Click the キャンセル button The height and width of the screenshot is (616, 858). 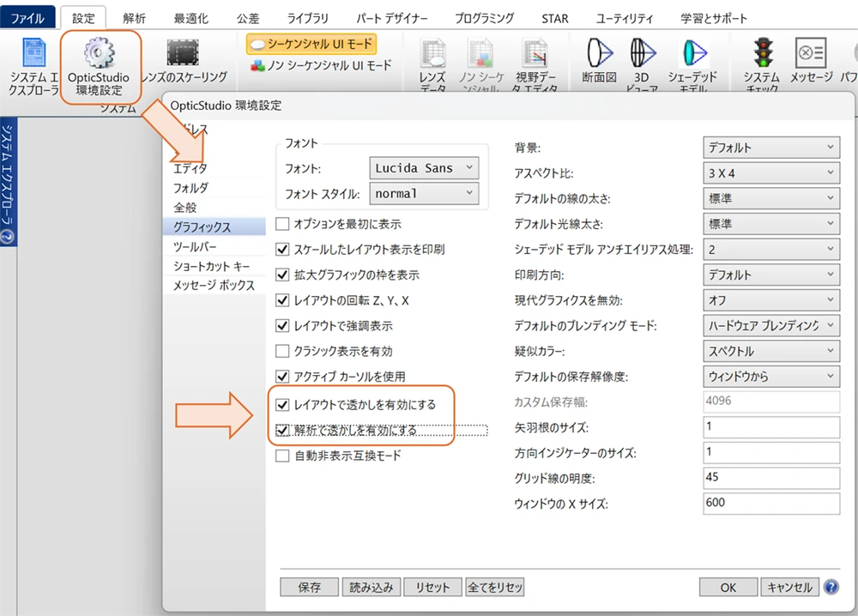tap(790, 587)
